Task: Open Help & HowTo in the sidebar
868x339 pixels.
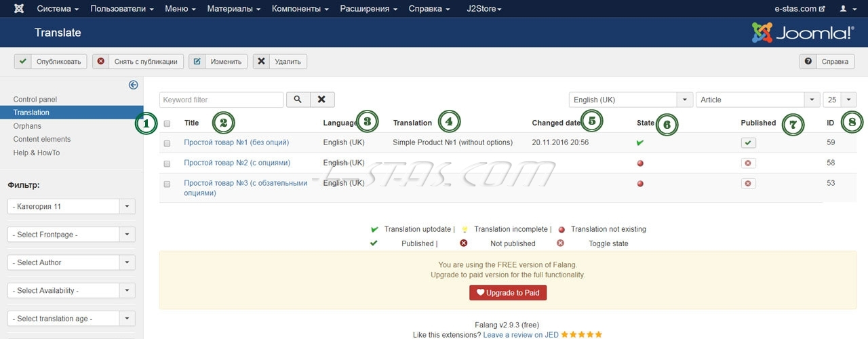Action: (x=37, y=153)
